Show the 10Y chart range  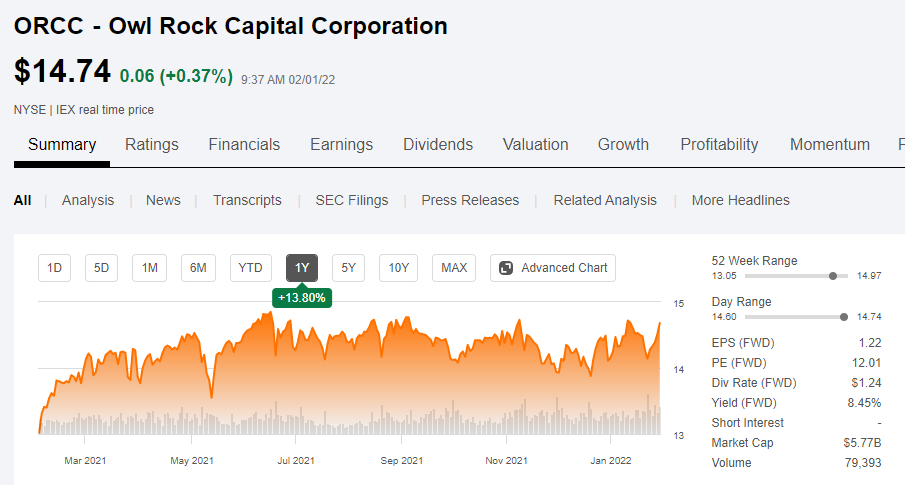click(398, 268)
